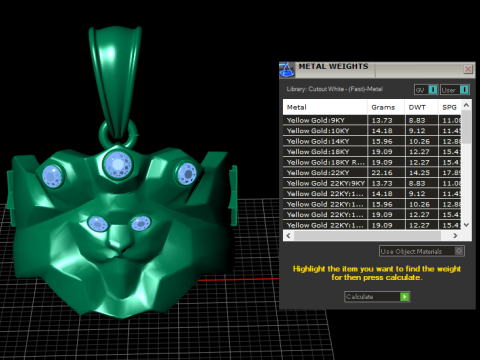Click 12.27 DWT in Yellow Gold:18KY row
Image resolution: width=480 pixels, height=360 pixels.
(x=419, y=152)
